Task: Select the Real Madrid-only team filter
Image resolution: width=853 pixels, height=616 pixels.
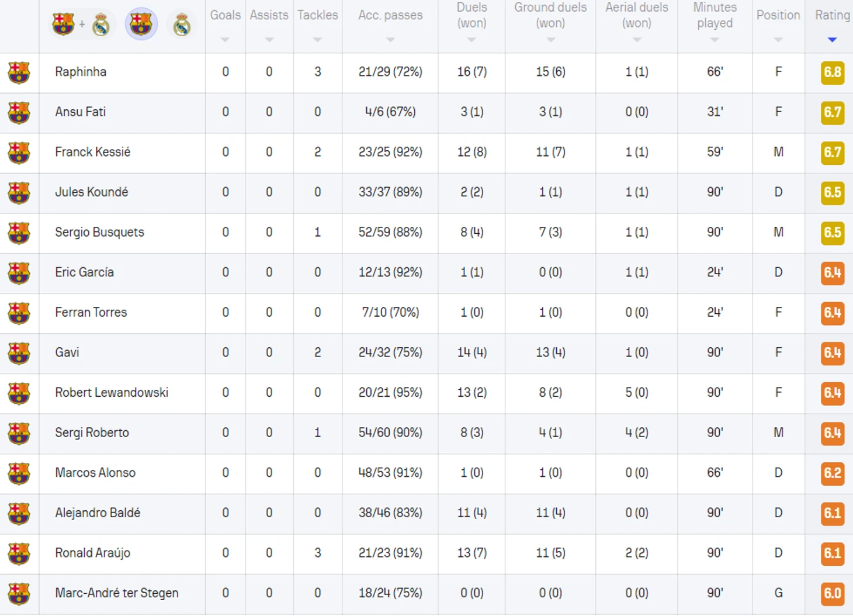Action: (182, 25)
